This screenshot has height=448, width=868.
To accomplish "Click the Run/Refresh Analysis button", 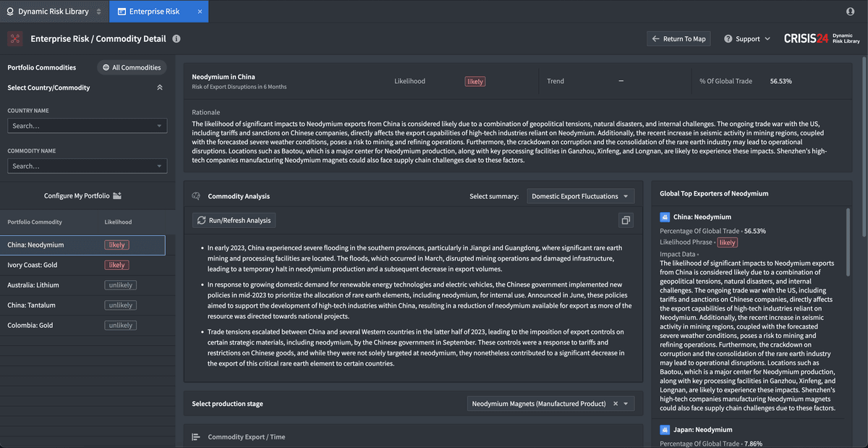I will tap(234, 220).
